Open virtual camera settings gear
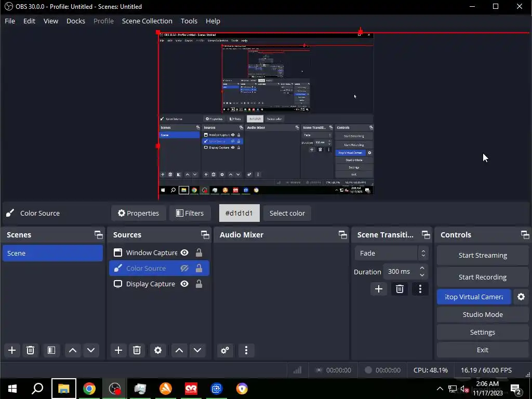Viewport: 532px width, 399px height. (521, 297)
